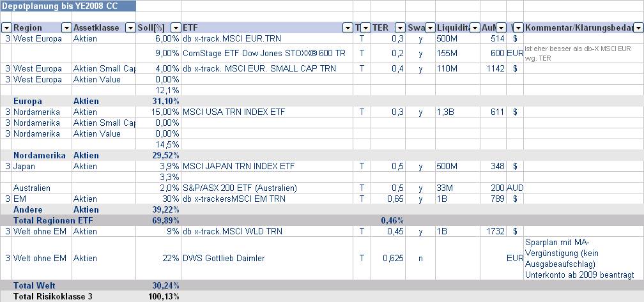The image size is (644, 302).
Task: Open the Assetklasse column filter dropdown
Action: tap(130, 28)
